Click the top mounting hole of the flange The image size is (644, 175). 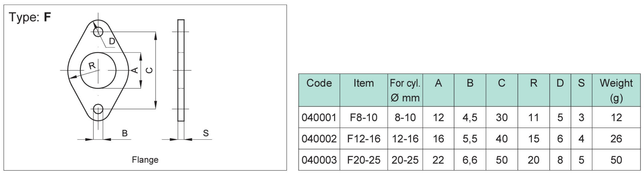98,31
